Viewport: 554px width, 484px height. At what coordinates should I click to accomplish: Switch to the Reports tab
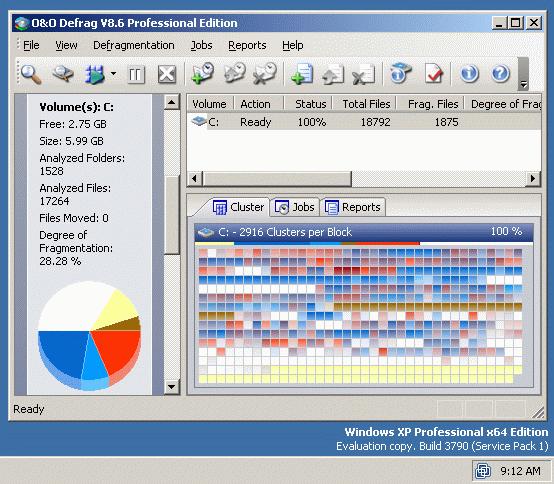[353, 207]
